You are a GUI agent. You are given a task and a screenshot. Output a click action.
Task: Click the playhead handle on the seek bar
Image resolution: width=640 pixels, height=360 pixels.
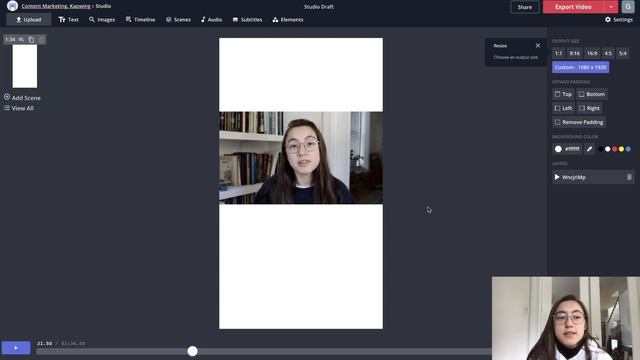click(192, 351)
